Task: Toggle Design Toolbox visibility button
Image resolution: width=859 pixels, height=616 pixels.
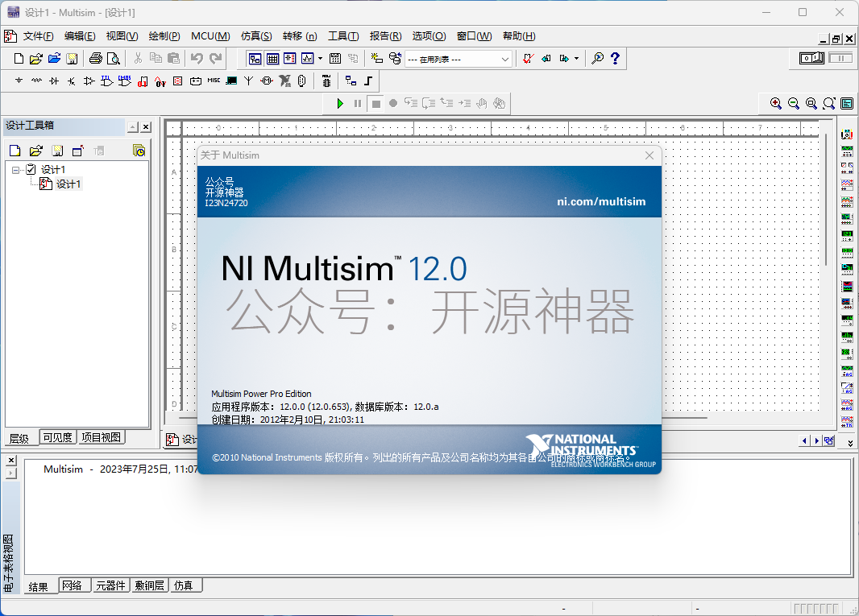Action: point(255,59)
